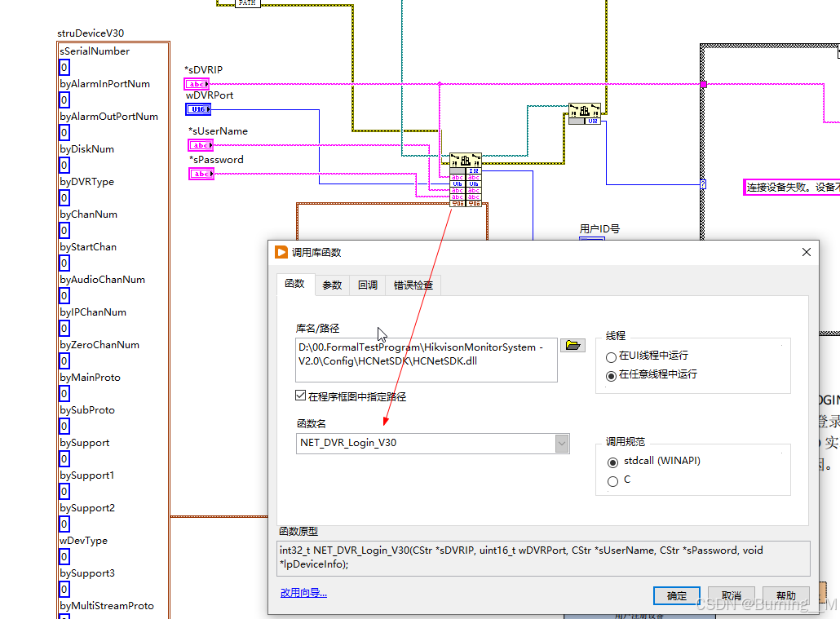Click the folder browse icon next to library path
Viewport: 840px width, 619px height.
[x=573, y=345]
